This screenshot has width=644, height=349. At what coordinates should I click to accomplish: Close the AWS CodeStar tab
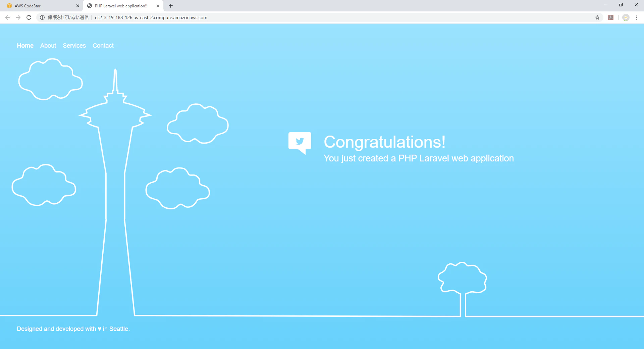(78, 6)
